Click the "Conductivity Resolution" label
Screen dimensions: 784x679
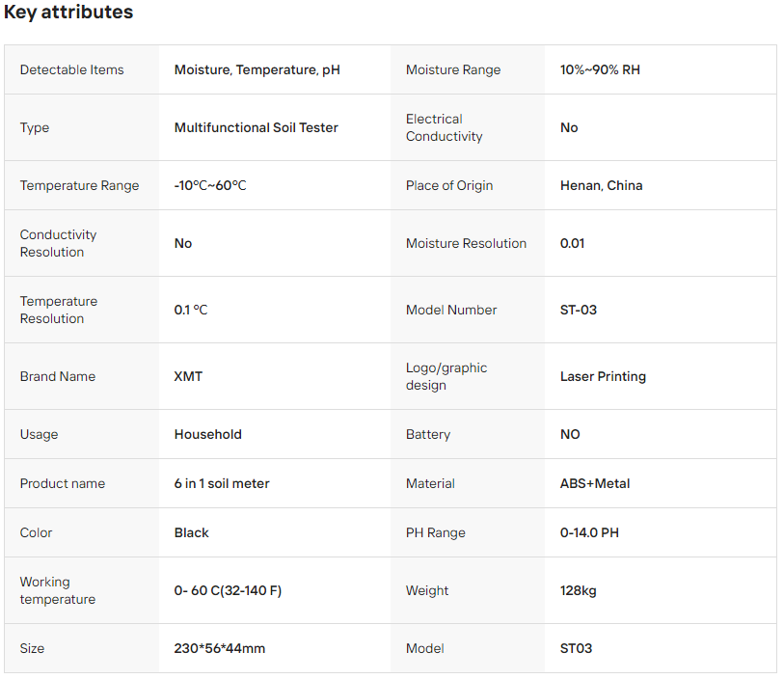click(58, 243)
